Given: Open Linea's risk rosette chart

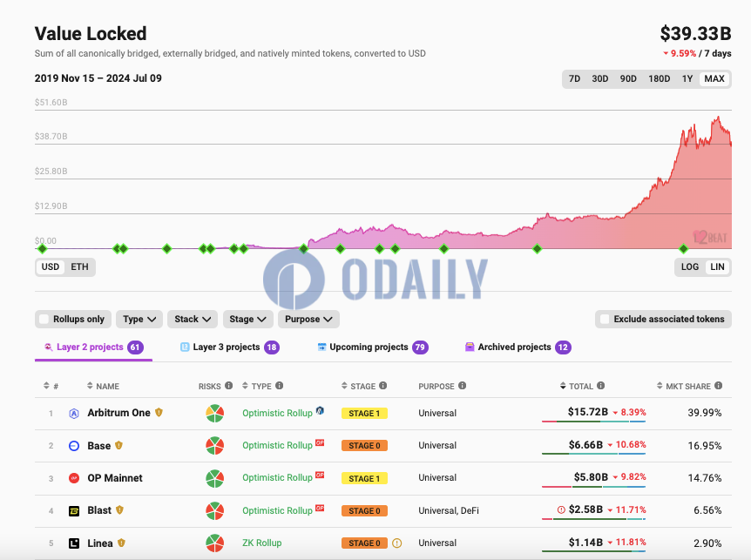Looking at the screenshot, I should coord(214,543).
